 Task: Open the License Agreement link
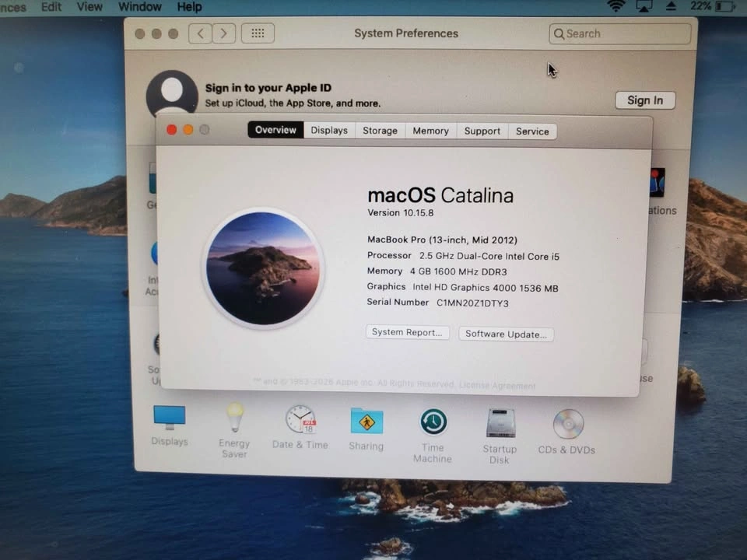point(497,385)
